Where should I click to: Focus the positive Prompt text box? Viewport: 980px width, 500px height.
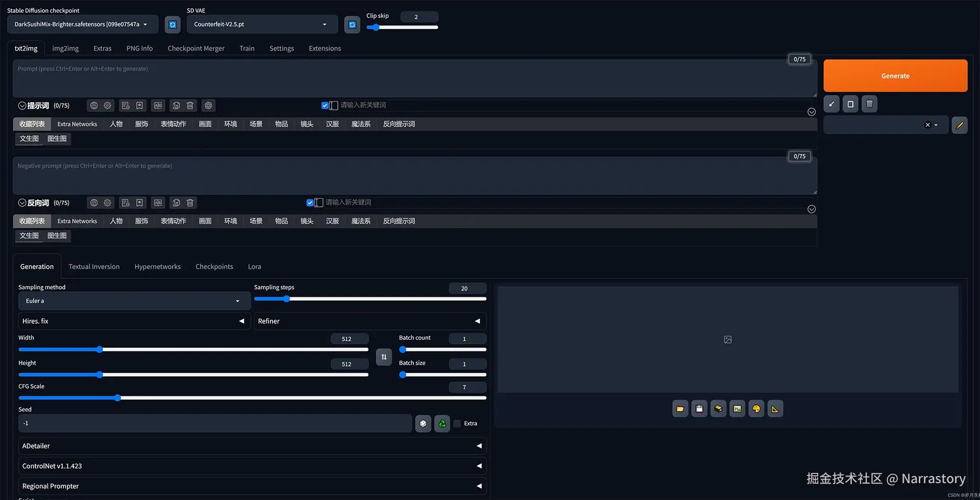(x=415, y=79)
